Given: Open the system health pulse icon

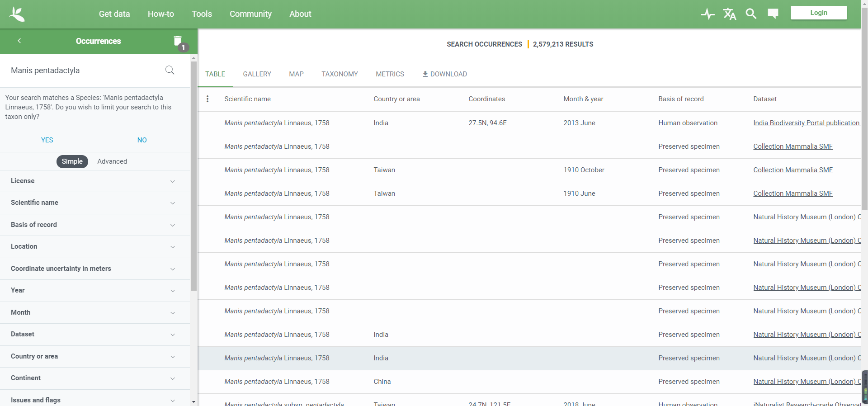Looking at the screenshot, I should pos(708,14).
